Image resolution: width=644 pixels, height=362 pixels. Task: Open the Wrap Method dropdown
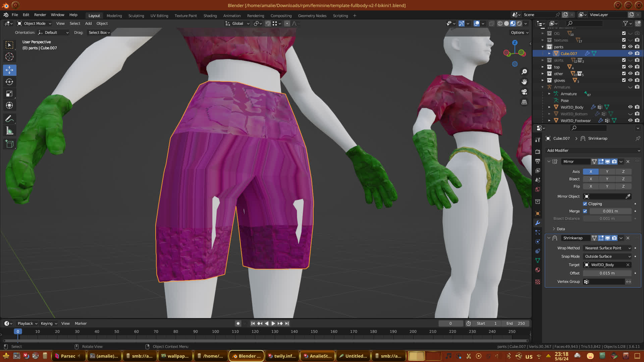pos(607,248)
